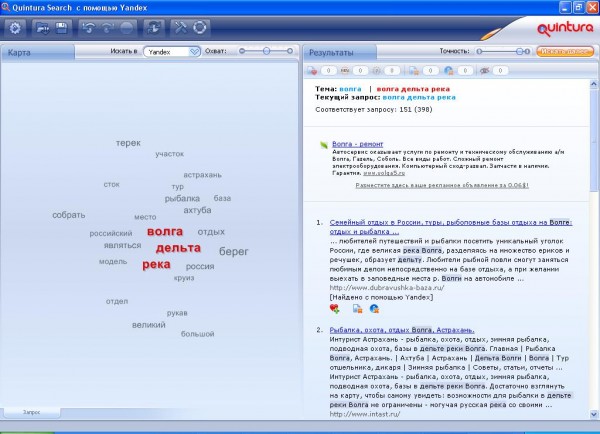Open help via the lifebuoy icon
The width and height of the screenshot is (600, 434).
[x=200, y=27]
